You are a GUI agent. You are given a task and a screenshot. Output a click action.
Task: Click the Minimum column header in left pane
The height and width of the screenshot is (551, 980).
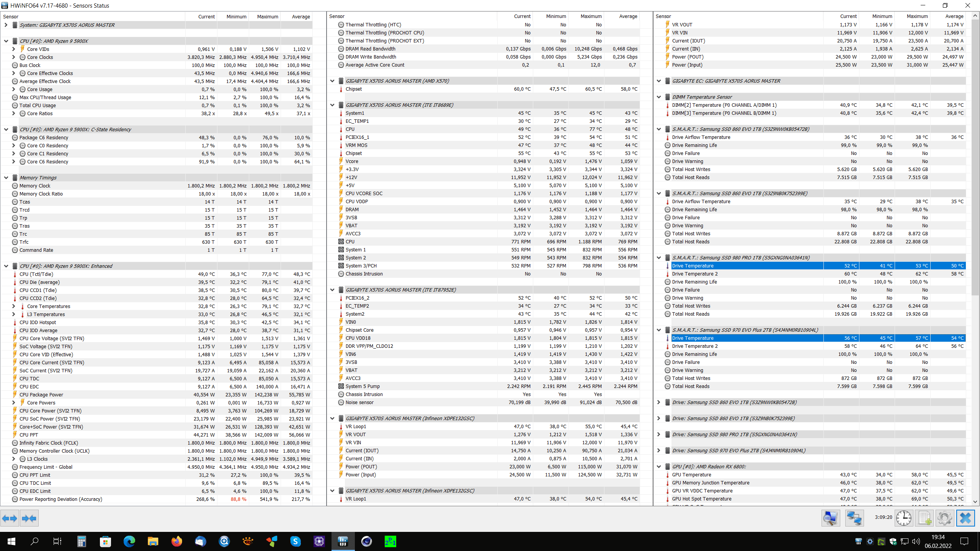[233, 16]
